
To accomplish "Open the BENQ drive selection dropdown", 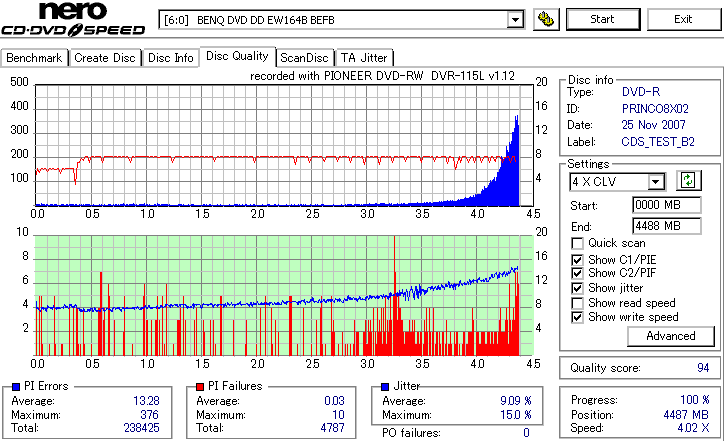I will coord(515,20).
